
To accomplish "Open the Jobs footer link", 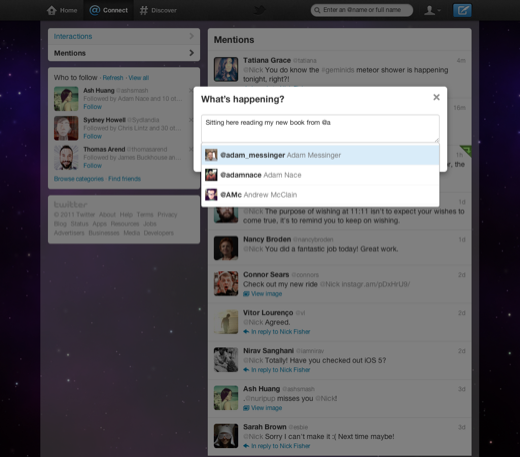I will [150, 224].
